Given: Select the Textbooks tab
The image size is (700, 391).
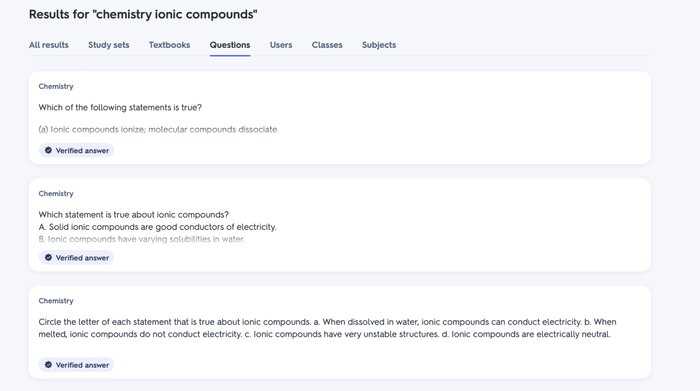Looking at the screenshot, I should [170, 45].
